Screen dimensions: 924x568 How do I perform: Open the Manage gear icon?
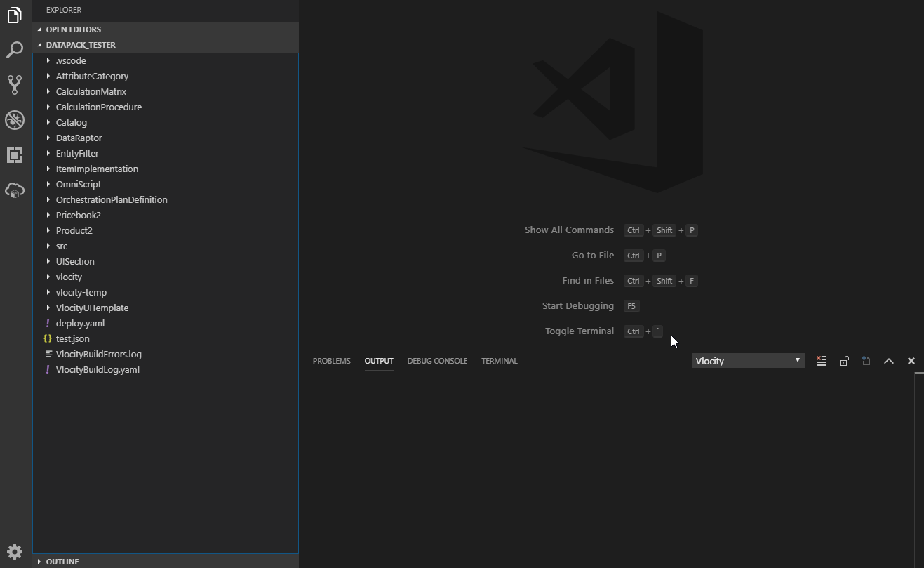15,552
